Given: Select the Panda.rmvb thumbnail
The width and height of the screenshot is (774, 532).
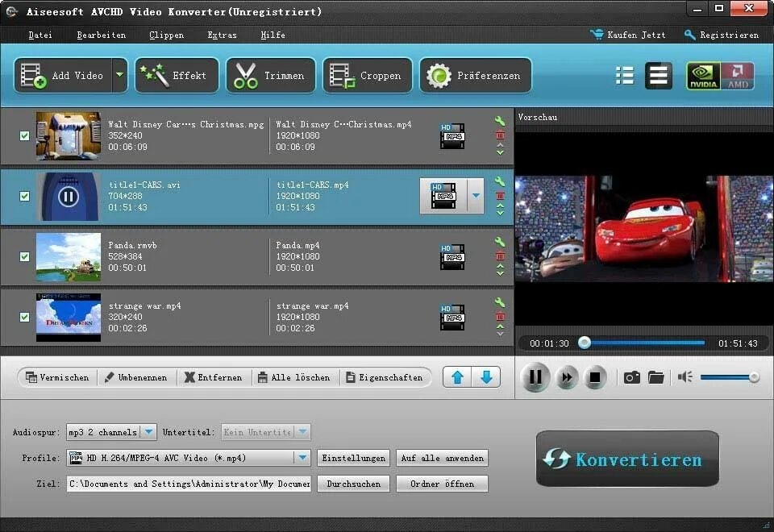Looking at the screenshot, I should click(68, 256).
